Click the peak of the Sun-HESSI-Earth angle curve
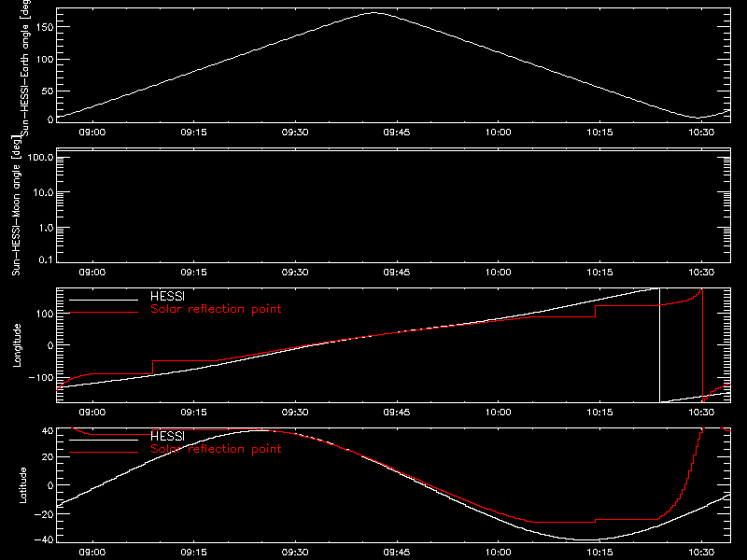 374,13
